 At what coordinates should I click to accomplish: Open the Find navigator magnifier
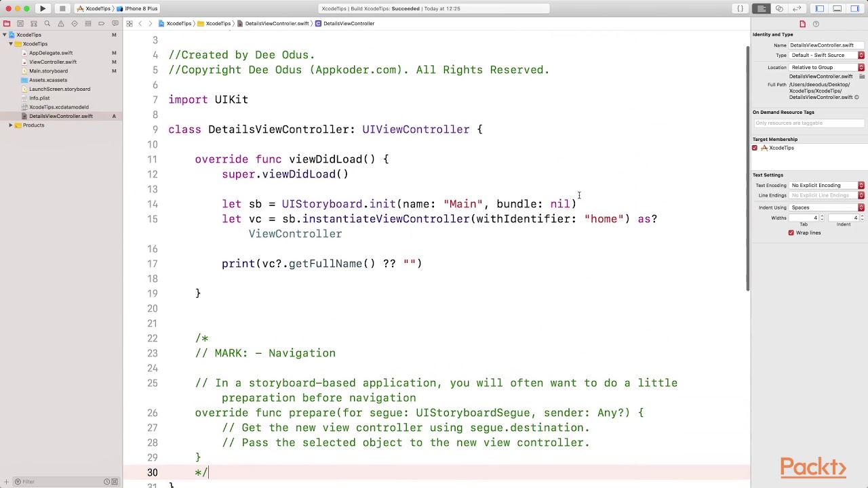[47, 24]
